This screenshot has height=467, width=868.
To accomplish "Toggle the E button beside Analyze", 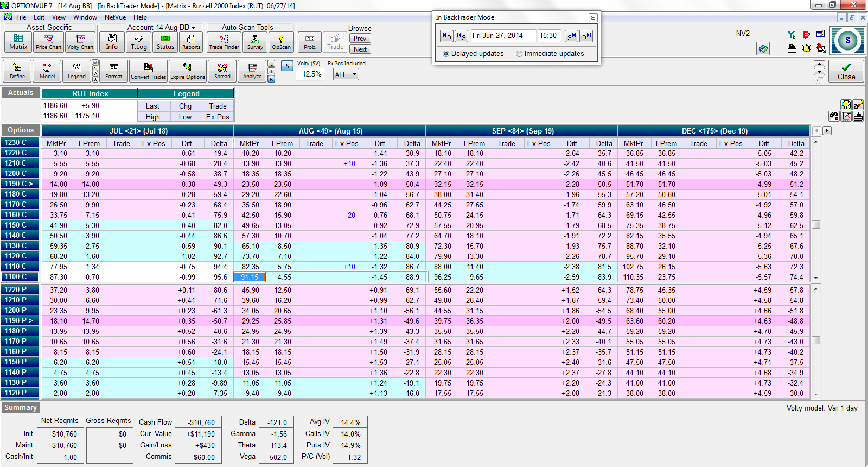I will coord(271,64).
